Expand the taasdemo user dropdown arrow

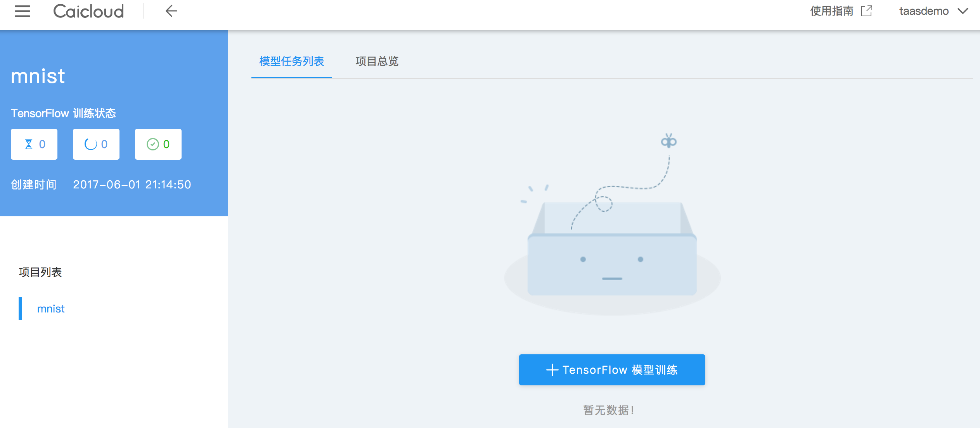(963, 11)
